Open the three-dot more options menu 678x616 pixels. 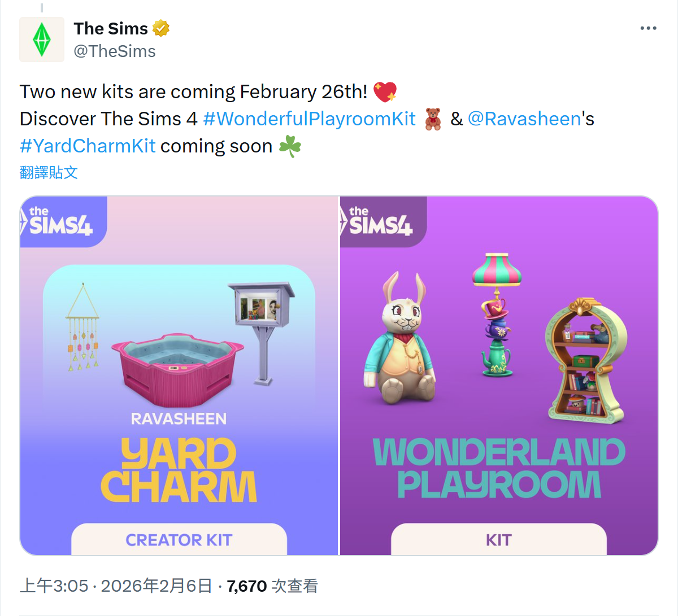[x=648, y=28]
